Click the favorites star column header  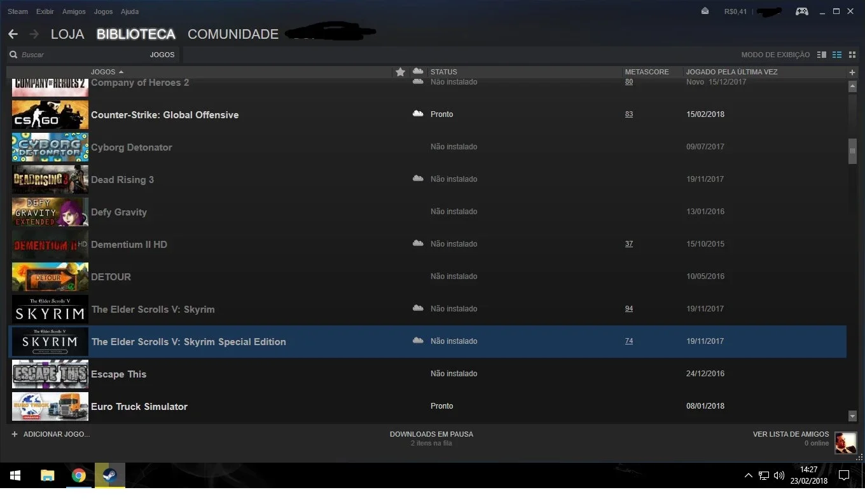click(x=400, y=72)
